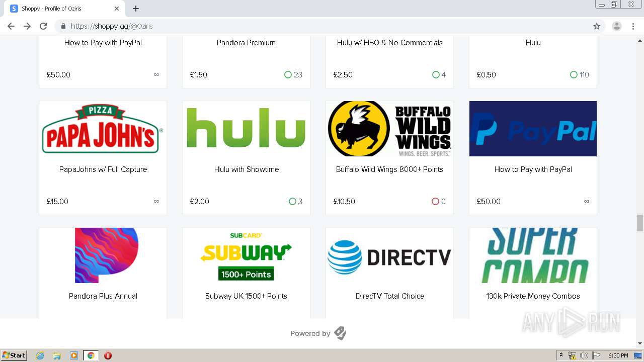View site security lock information

click(63, 26)
